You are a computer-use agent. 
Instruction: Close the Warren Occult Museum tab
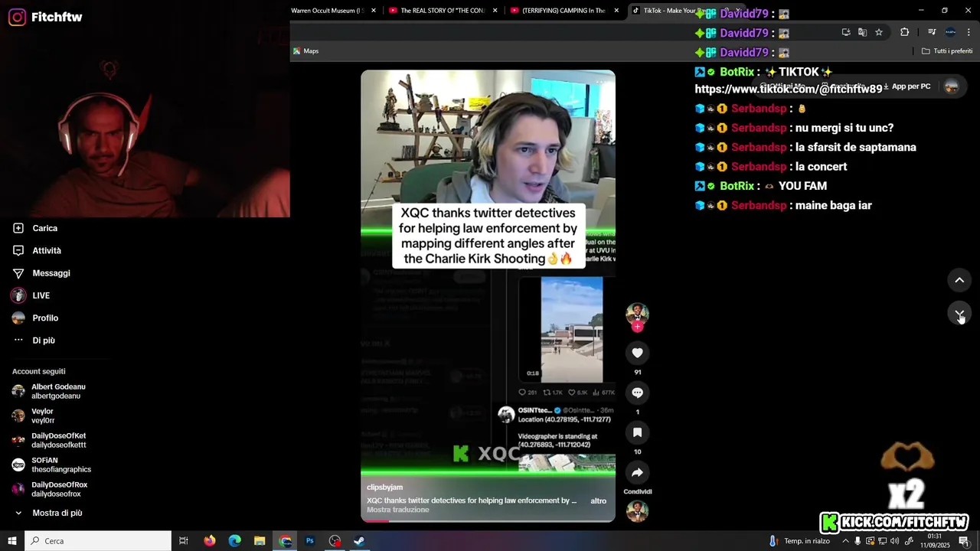point(374,11)
